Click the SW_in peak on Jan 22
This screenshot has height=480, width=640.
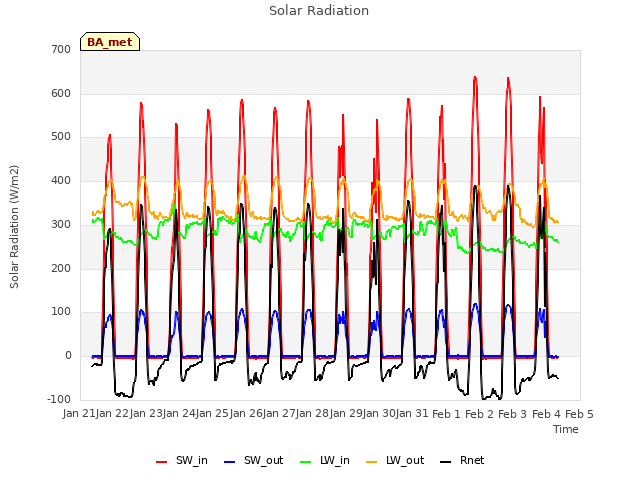click(141, 103)
